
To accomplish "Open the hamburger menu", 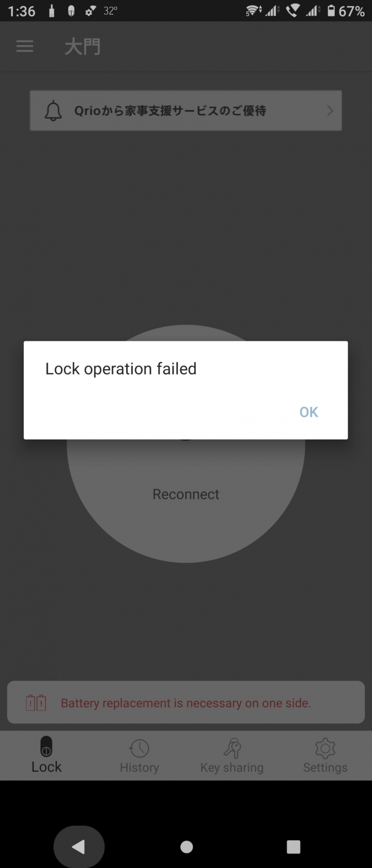I will (25, 46).
